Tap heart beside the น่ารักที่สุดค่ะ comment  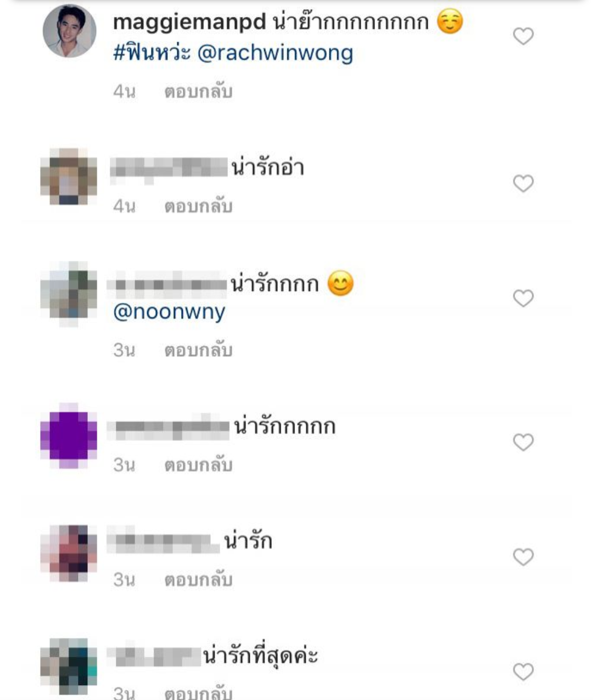tap(523, 671)
